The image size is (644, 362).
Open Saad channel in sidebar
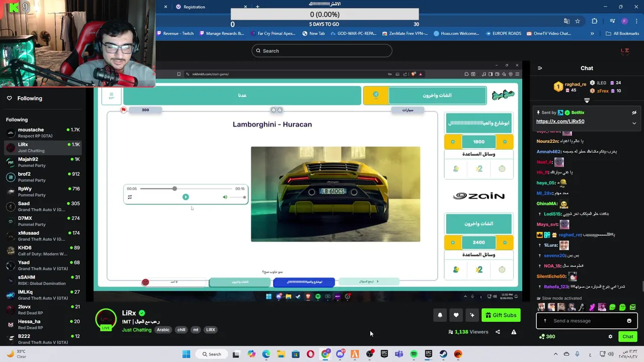pos(43,206)
